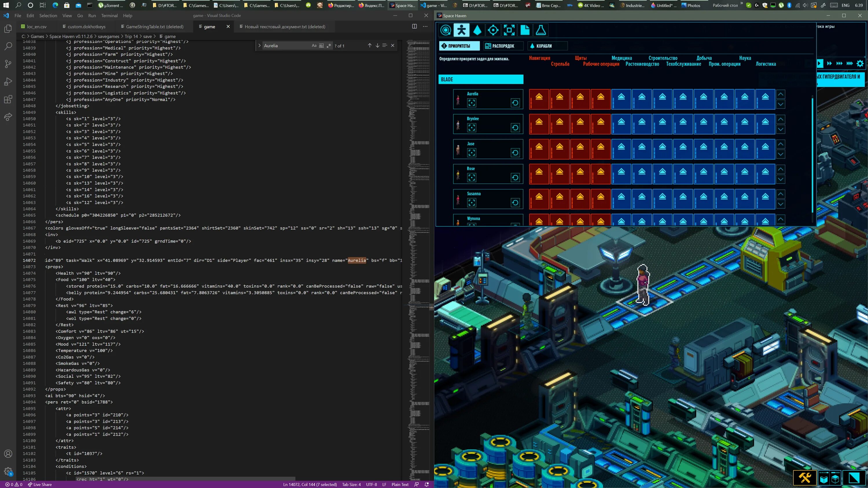Toggle Aurelia's Navigation priority tile
The width and height of the screenshot is (868, 488).
coord(539,99)
